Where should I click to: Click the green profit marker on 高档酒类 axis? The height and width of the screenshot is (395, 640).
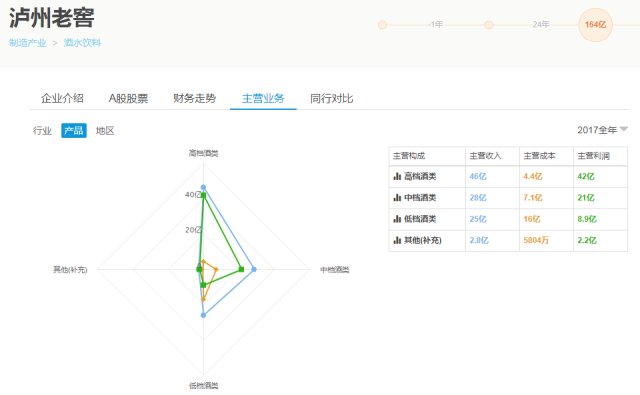coord(203,195)
